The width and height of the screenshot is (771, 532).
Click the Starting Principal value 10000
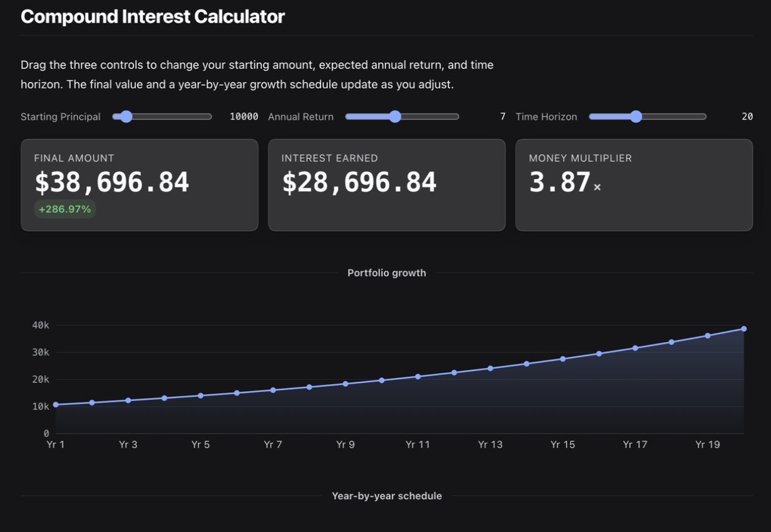point(244,116)
